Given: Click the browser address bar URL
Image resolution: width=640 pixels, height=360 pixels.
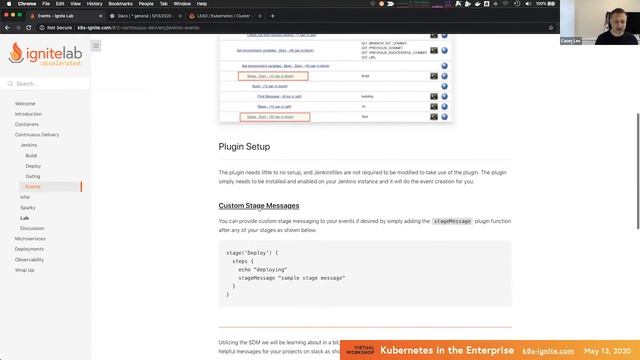Looking at the screenshot, I should pyautogui.click(x=138, y=28).
